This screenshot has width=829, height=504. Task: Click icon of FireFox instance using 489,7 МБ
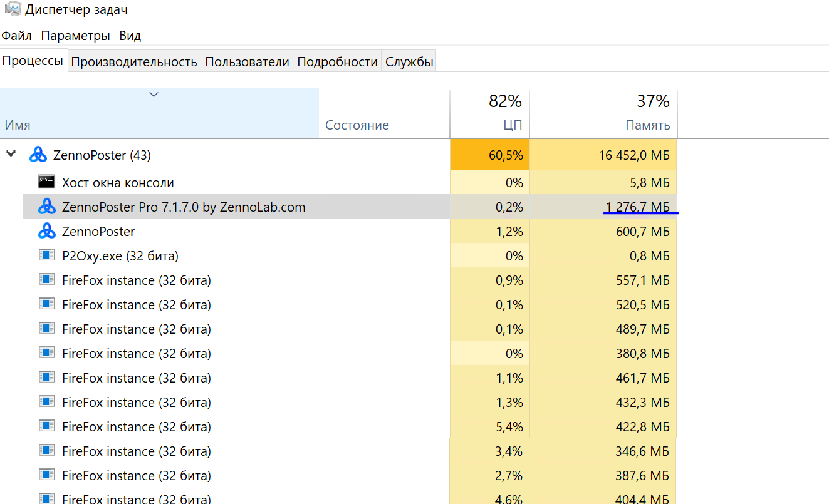tap(46, 329)
